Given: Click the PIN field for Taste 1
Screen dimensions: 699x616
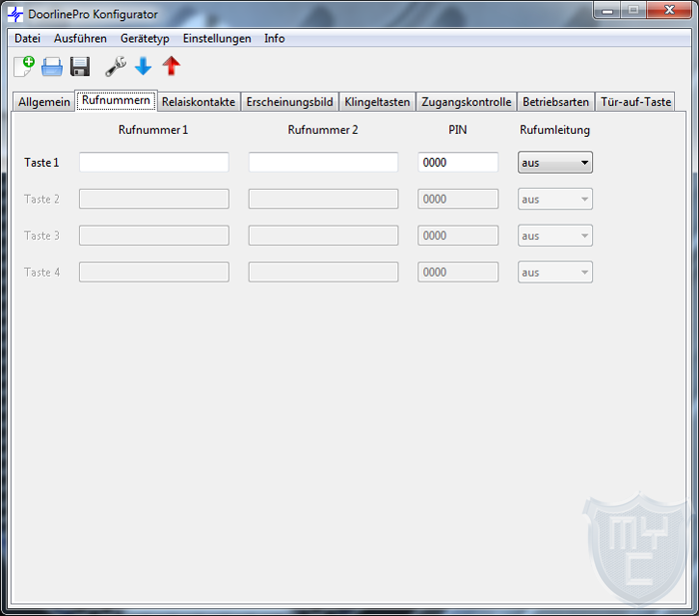Looking at the screenshot, I should [x=457, y=163].
